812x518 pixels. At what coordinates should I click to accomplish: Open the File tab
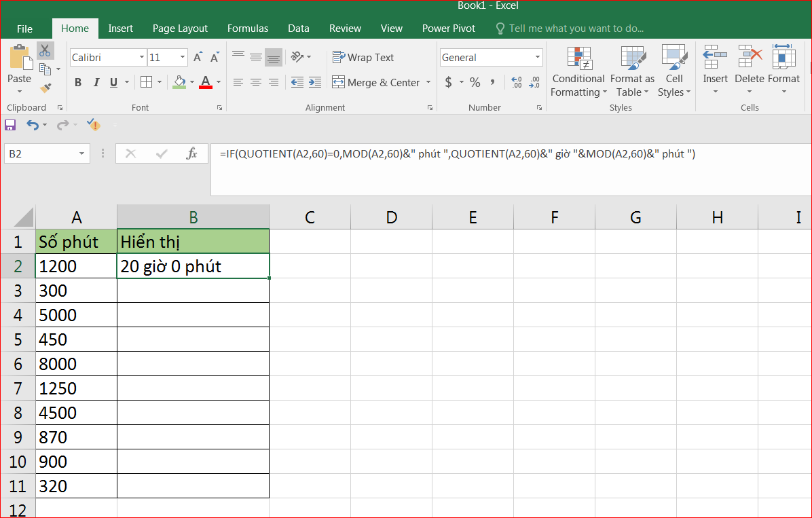(x=24, y=29)
